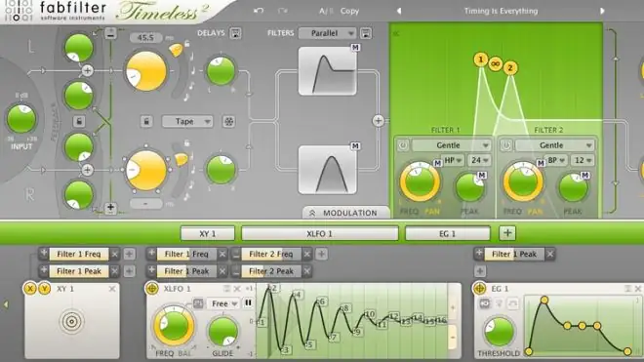644x362 pixels.
Task: Toggle the feedback lock icon
Action: [79, 121]
